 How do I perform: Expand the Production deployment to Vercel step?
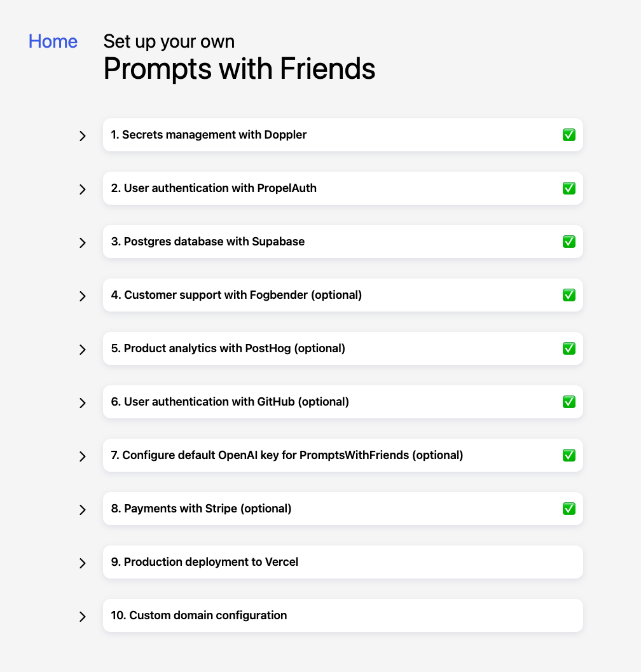[x=82, y=563]
